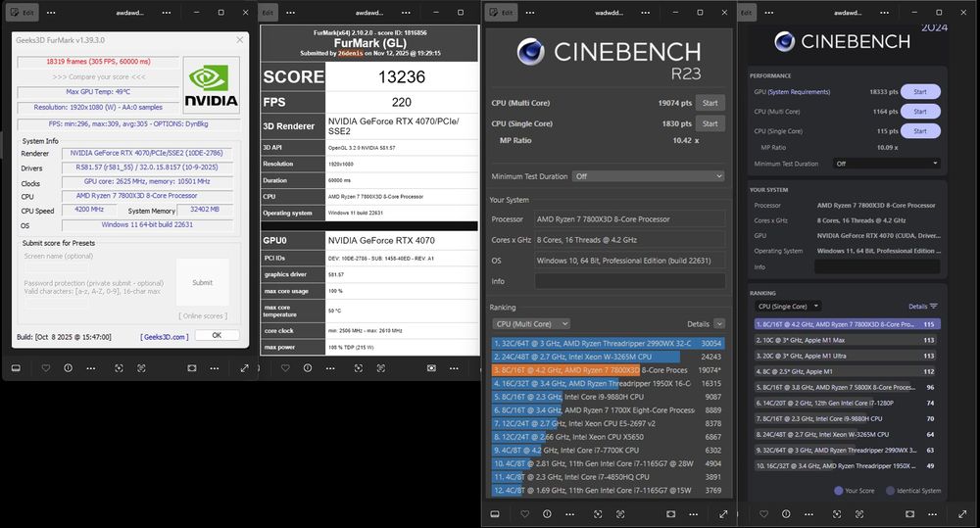
Task: Click Start beside CPU (Single Core) in Cinebench R23
Action: point(710,123)
